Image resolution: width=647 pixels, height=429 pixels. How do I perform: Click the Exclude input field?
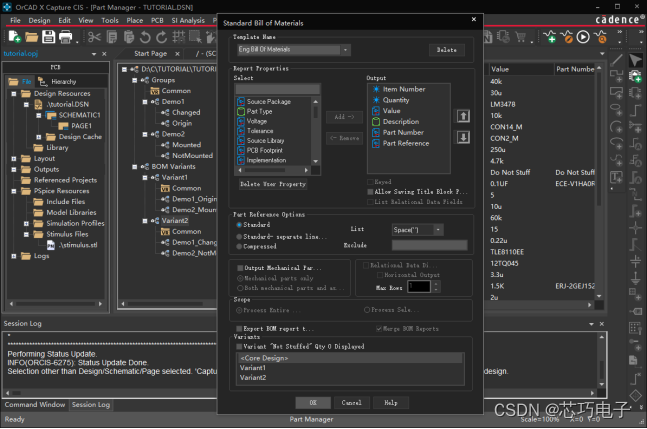429,245
